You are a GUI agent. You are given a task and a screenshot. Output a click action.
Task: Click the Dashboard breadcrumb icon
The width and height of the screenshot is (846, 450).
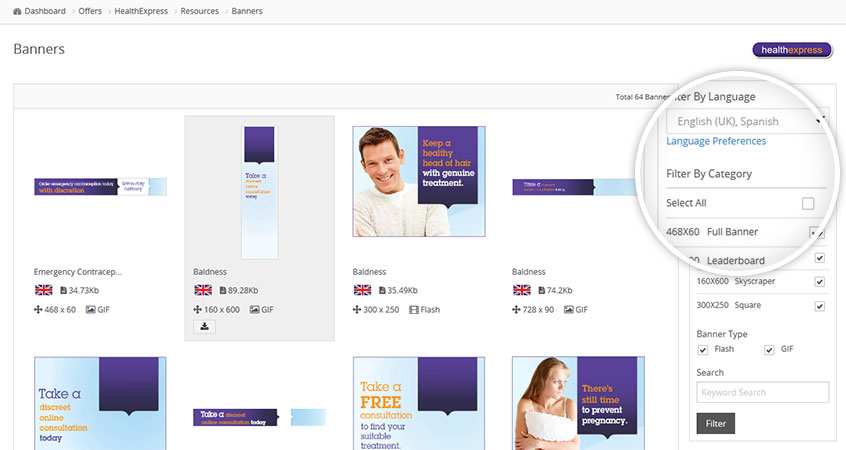[x=17, y=11]
